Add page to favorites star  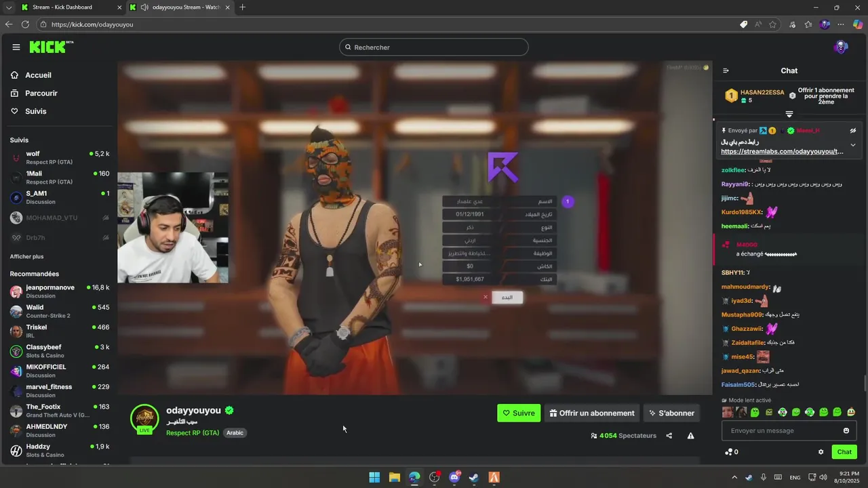772,24
